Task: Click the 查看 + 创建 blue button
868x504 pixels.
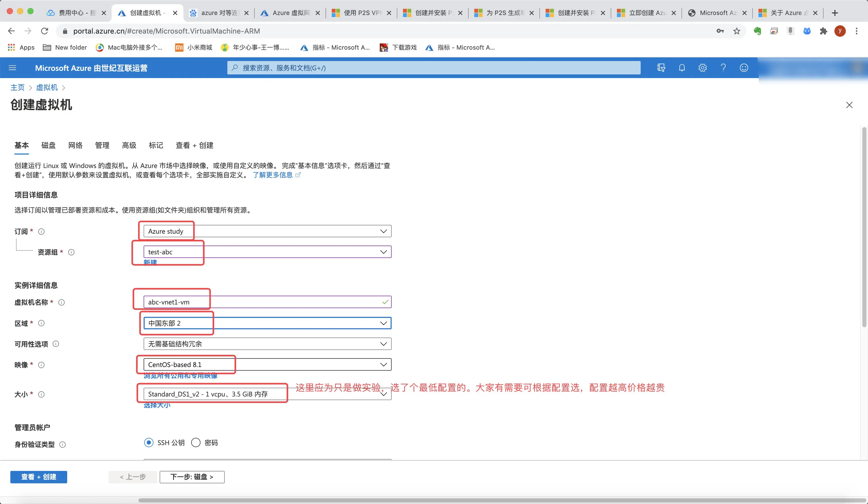Action: (x=38, y=477)
